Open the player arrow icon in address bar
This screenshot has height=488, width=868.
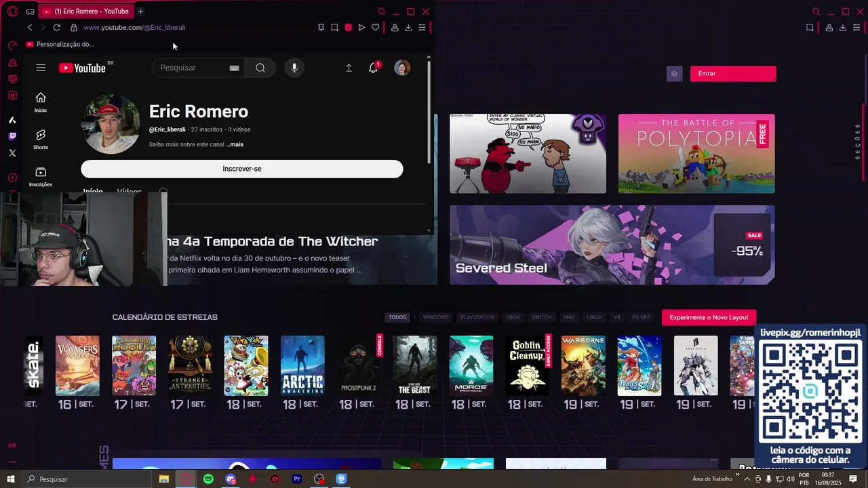[361, 28]
